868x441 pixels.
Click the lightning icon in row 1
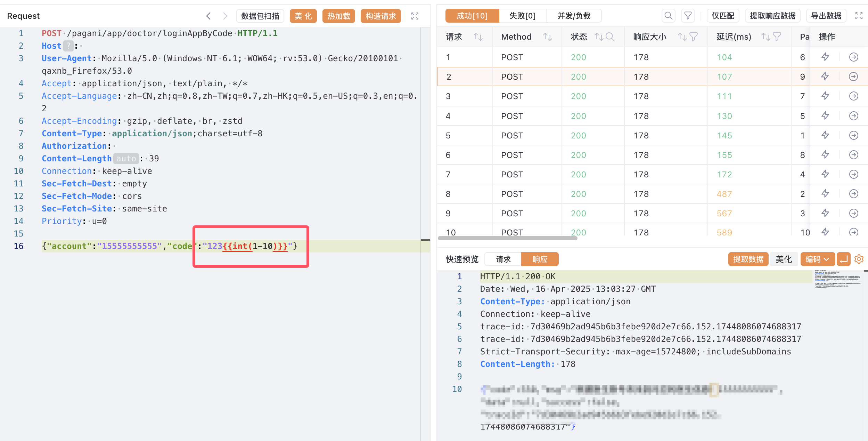pos(825,57)
